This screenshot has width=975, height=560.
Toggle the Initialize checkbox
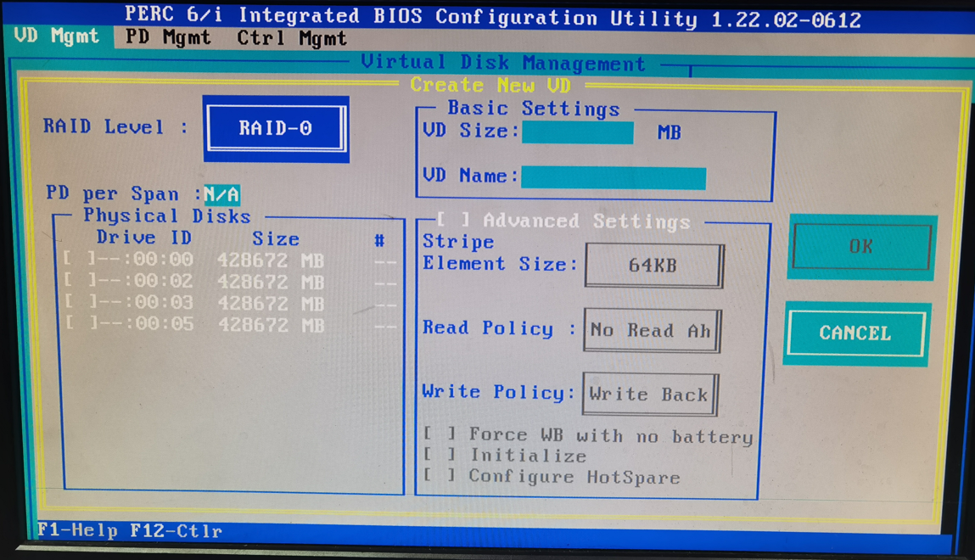(440, 454)
